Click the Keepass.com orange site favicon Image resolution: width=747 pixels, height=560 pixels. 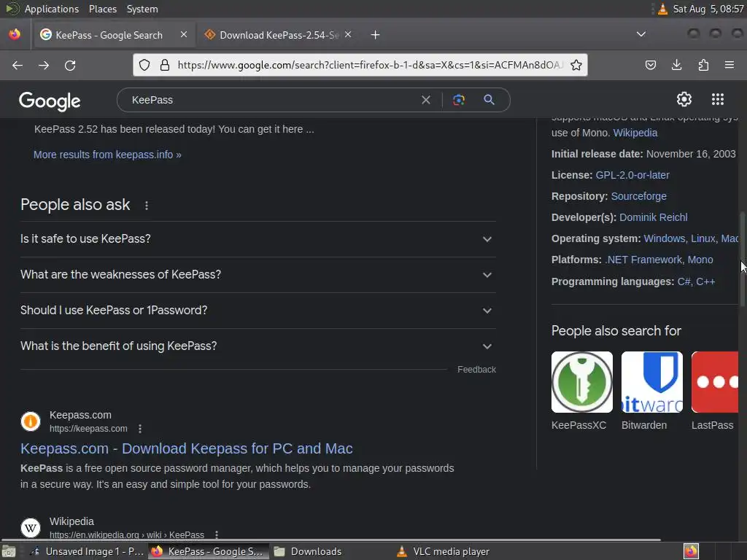pyautogui.click(x=31, y=421)
